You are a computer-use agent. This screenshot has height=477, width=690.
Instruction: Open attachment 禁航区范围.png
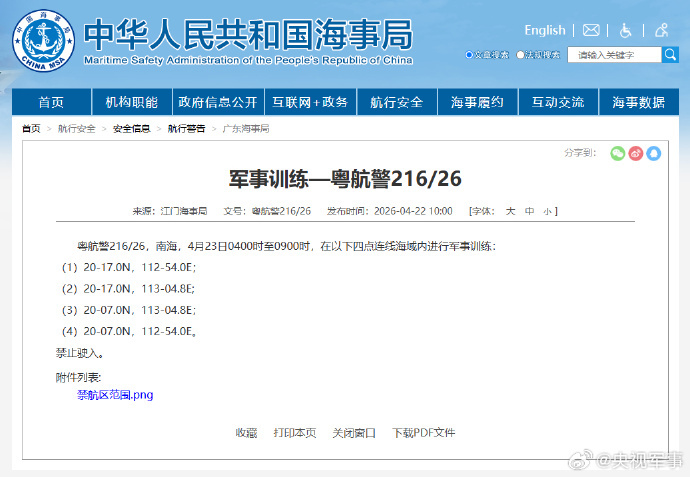pos(115,395)
